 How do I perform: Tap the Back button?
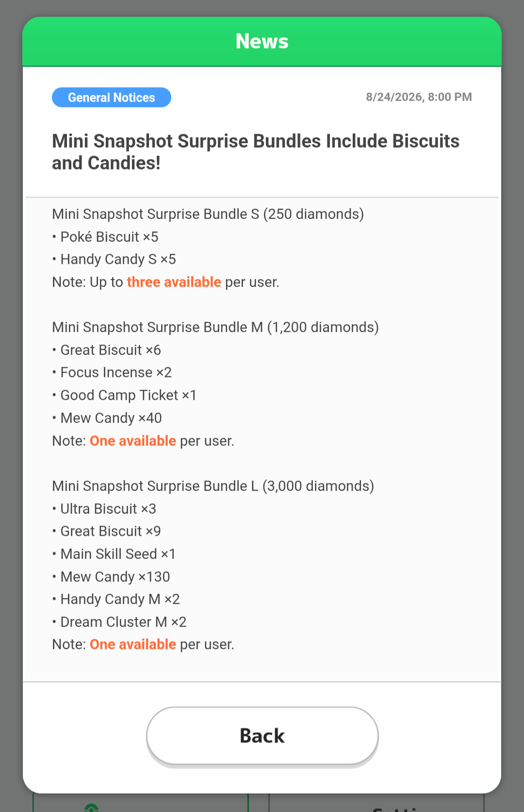[262, 736]
